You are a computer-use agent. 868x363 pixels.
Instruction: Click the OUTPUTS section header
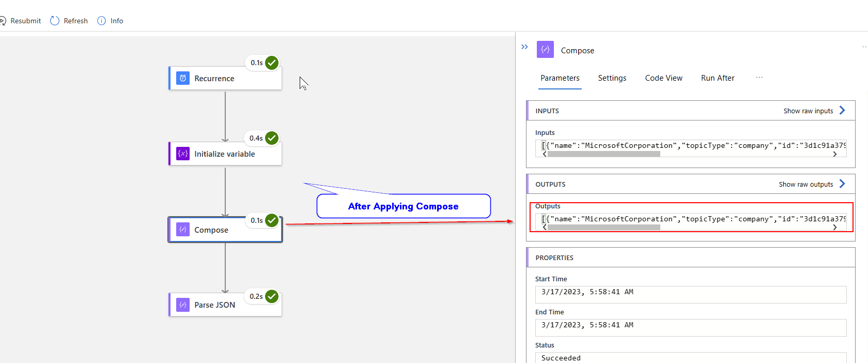691,184
